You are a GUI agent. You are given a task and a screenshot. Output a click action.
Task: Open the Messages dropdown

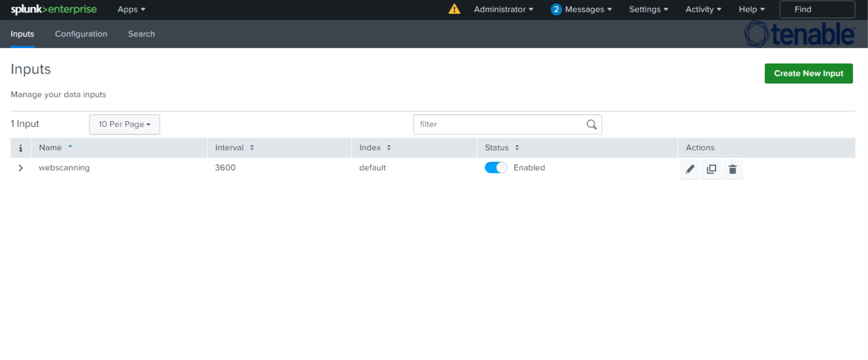click(x=588, y=9)
